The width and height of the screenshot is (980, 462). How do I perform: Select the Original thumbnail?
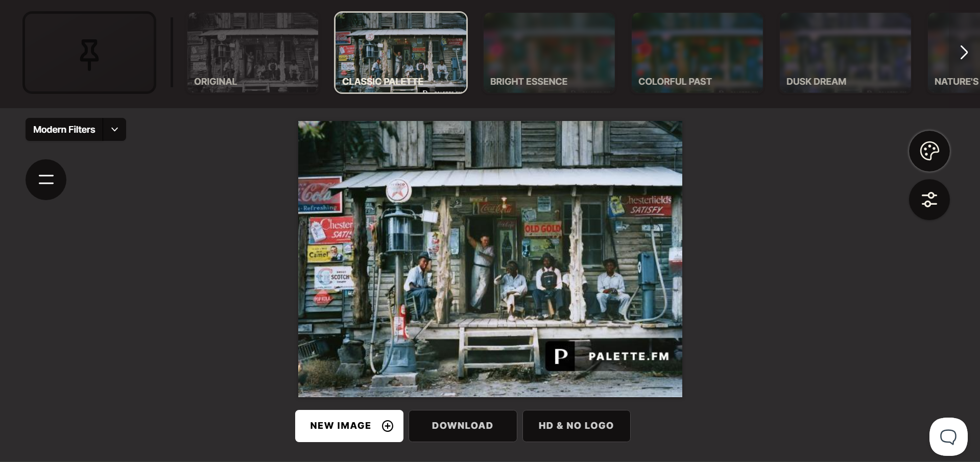coord(253,53)
